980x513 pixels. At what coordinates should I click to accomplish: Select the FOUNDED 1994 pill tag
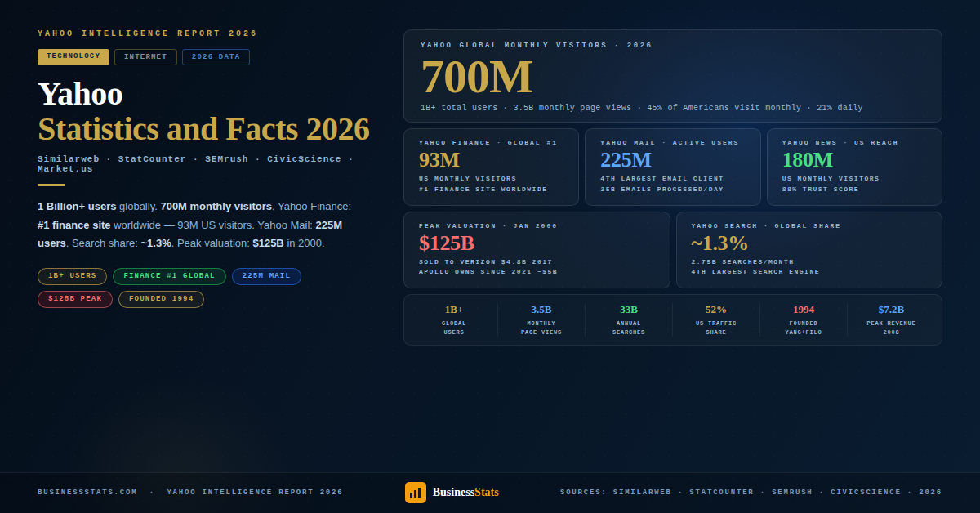point(161,299)
